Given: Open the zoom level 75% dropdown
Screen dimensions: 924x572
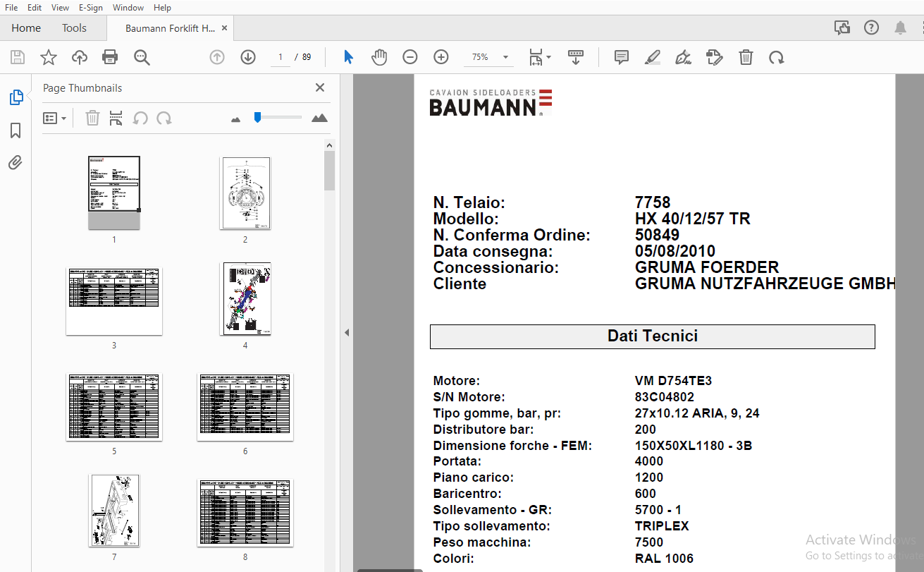Looking at the screenshot, I should pyautogui.click(x=488, y=57).
